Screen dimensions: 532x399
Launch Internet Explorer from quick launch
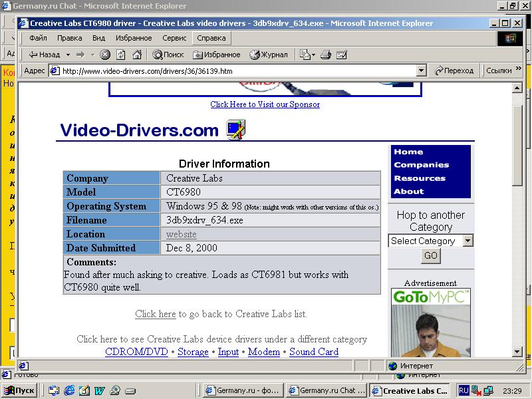coord(69,390)
